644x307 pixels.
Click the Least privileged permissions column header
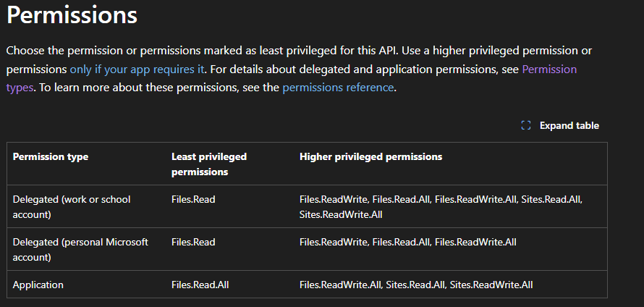click(209, 164)
